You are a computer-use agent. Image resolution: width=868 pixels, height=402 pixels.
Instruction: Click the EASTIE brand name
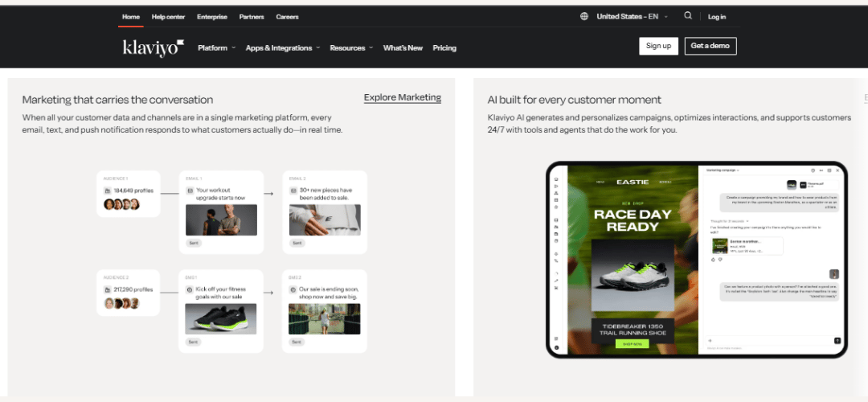[633, 183]
